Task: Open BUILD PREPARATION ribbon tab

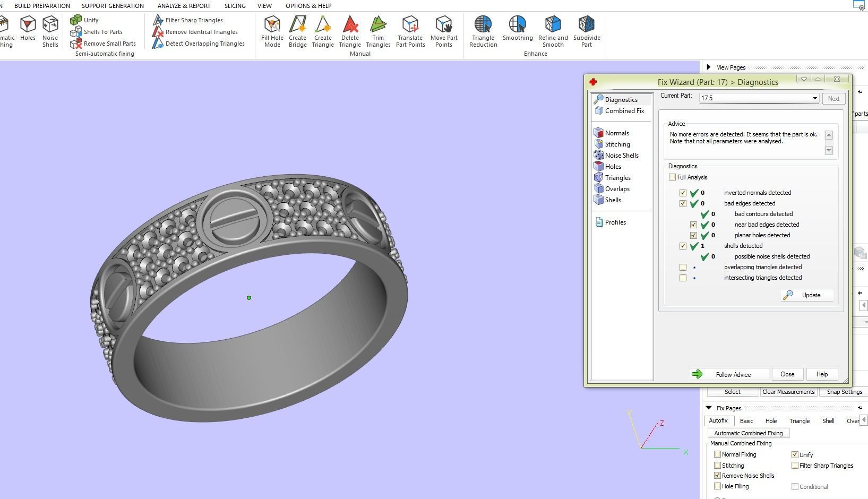Action: (42, 6)
